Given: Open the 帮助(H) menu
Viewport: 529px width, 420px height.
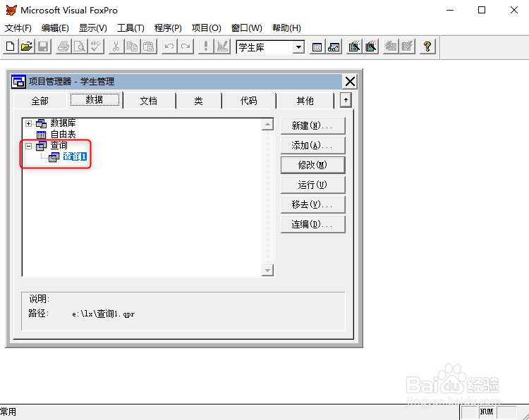Looking at the screenshot, I should [x=286, y=28].
